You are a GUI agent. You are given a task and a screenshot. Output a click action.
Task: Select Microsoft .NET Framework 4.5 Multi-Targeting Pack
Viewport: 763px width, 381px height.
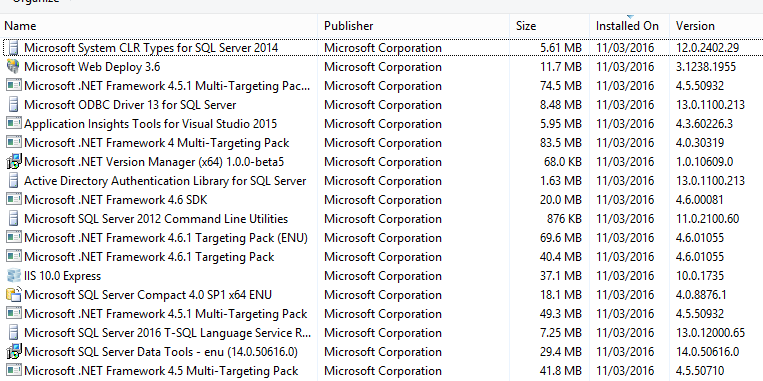coord(161,370)
